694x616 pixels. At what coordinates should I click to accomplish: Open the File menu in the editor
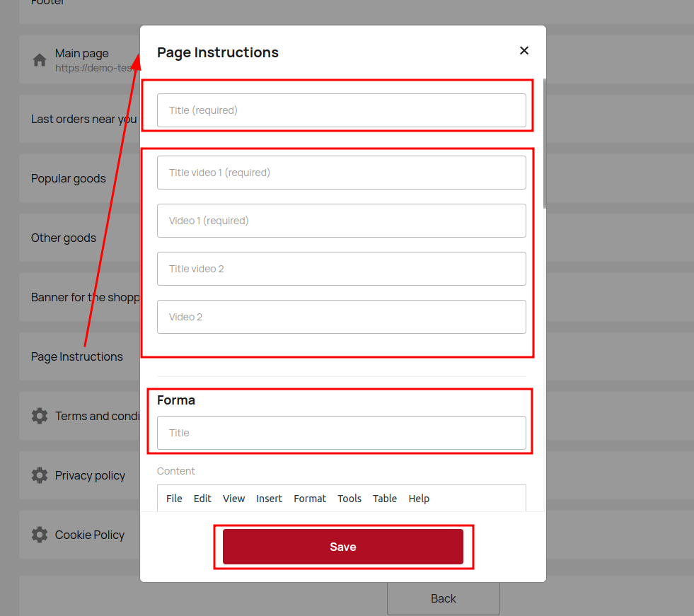pyautogui.click(x=174, y=499)
